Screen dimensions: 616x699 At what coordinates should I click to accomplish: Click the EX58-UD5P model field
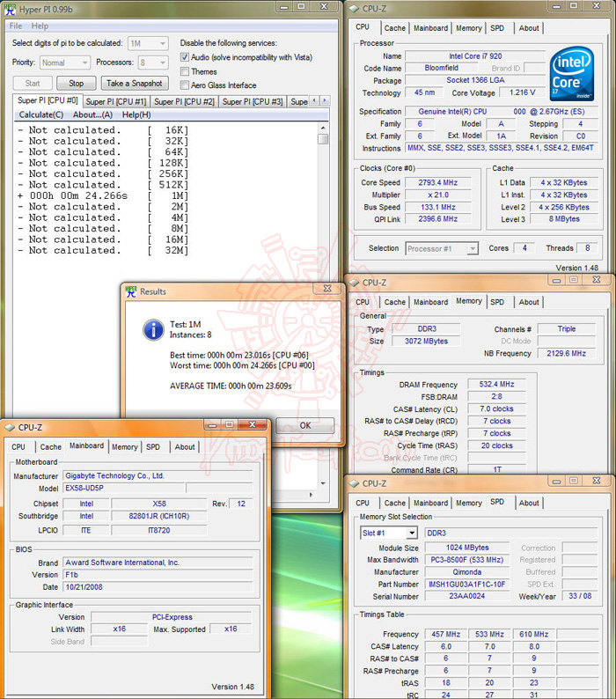[x=123, y=488]
